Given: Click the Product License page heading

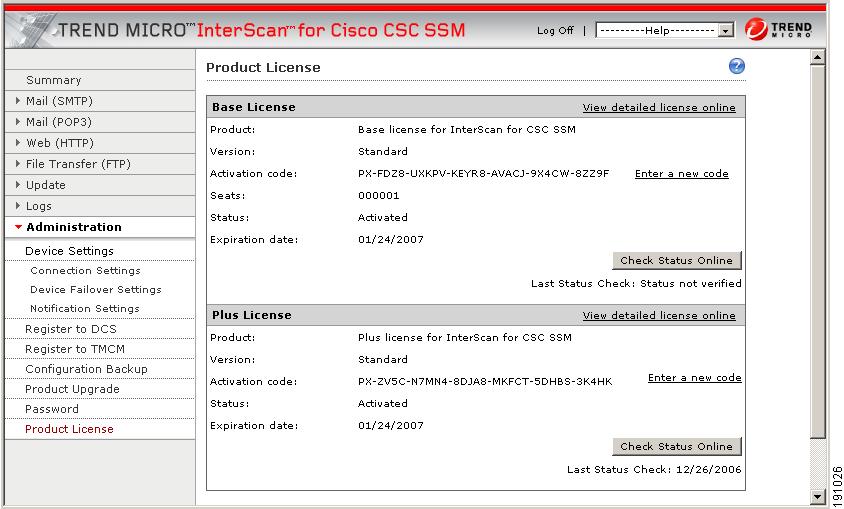Looking at the screenshot, I should (263, 68).
